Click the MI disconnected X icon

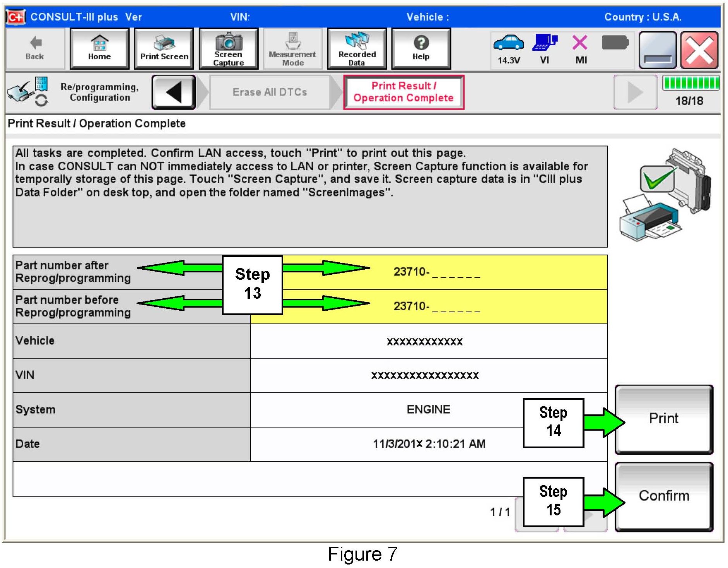tap(580, 43)
